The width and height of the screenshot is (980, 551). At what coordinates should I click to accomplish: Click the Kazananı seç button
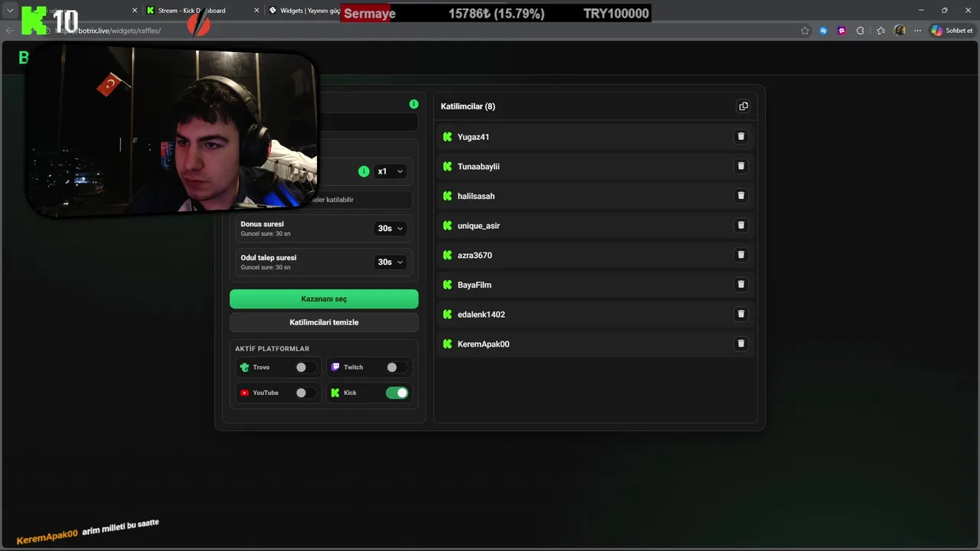(x=324, y=298)
